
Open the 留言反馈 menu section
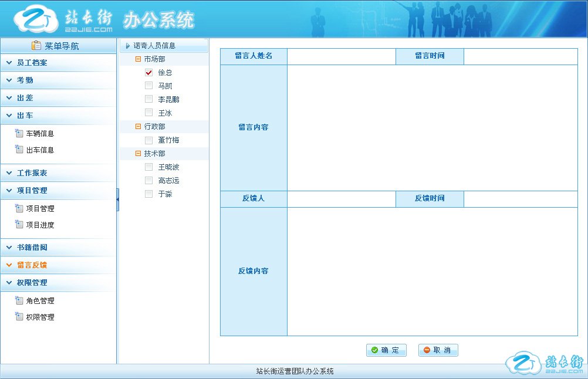[32, 265]
